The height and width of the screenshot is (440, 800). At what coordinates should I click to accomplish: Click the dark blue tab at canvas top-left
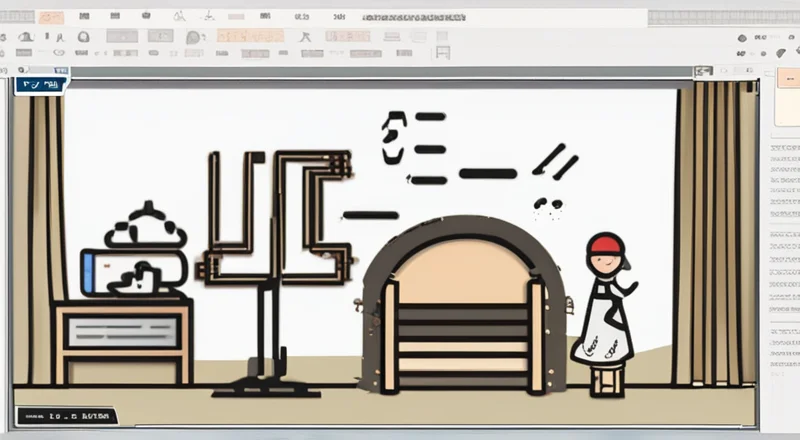42,85
